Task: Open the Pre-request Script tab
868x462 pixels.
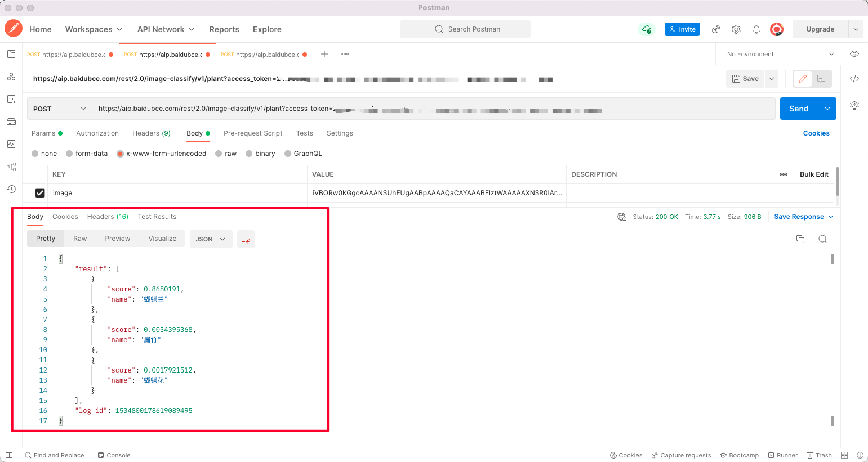Action: [253, 133]
